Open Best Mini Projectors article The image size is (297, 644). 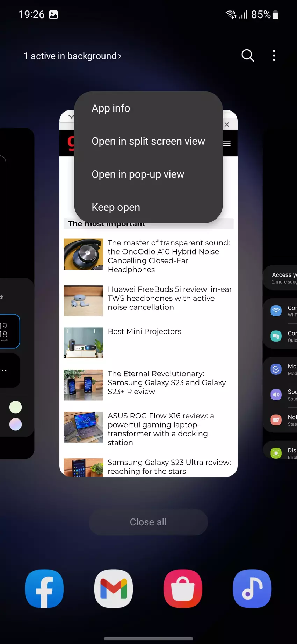pos(144,331)
